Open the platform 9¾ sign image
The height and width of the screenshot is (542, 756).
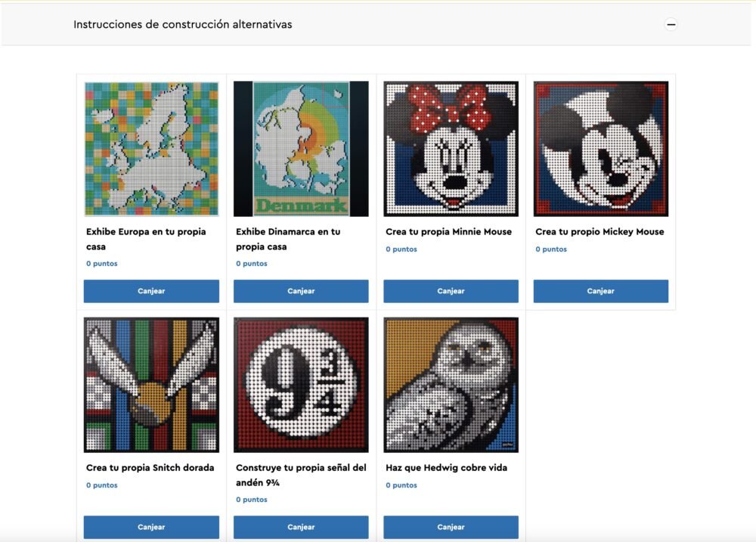pos(301,385)
